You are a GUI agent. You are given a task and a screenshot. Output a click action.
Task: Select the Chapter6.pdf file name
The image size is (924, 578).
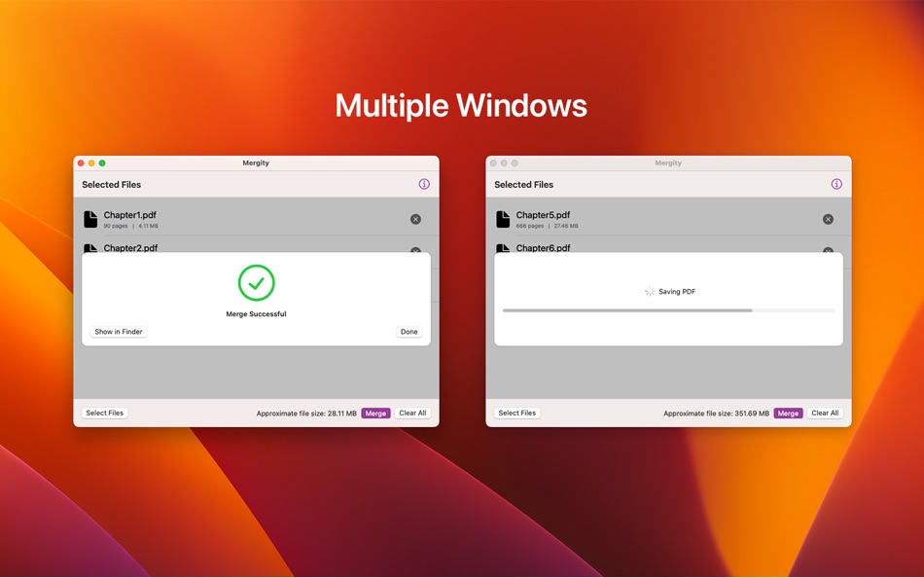pos(543,248)
